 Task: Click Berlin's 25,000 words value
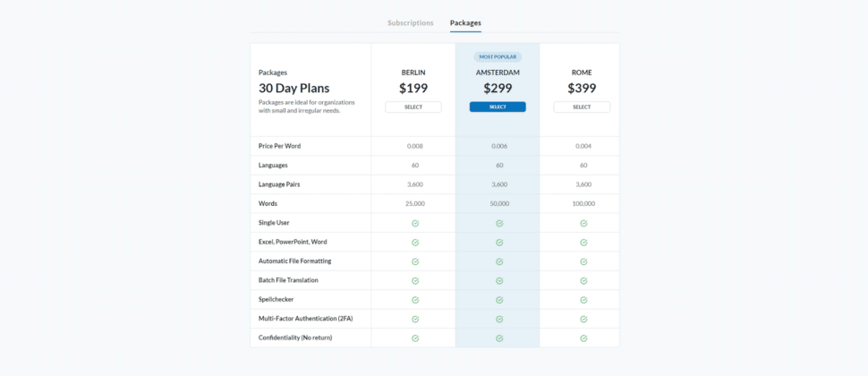pos(415,204)
